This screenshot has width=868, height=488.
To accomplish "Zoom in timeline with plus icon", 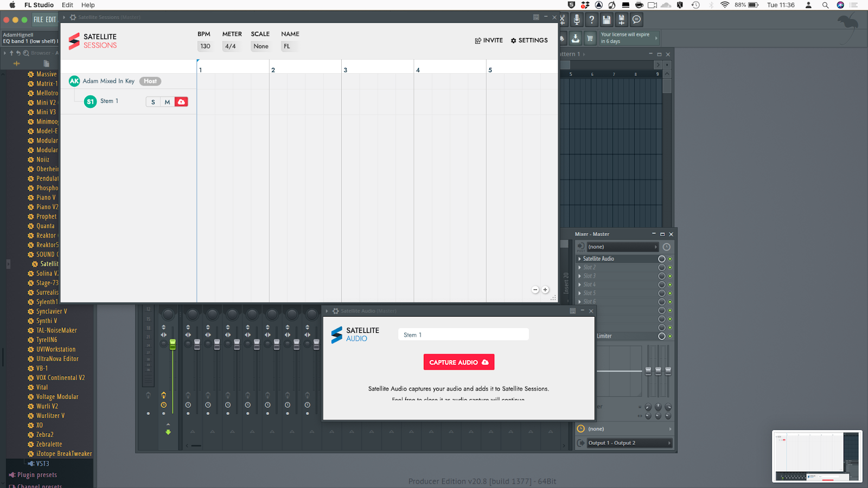I will (545, 290).
